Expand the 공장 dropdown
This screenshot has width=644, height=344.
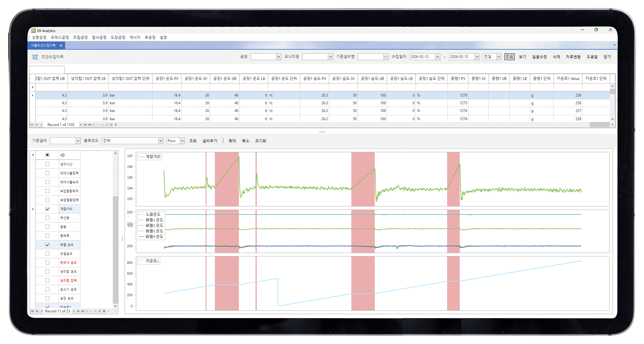coord(279,57)
